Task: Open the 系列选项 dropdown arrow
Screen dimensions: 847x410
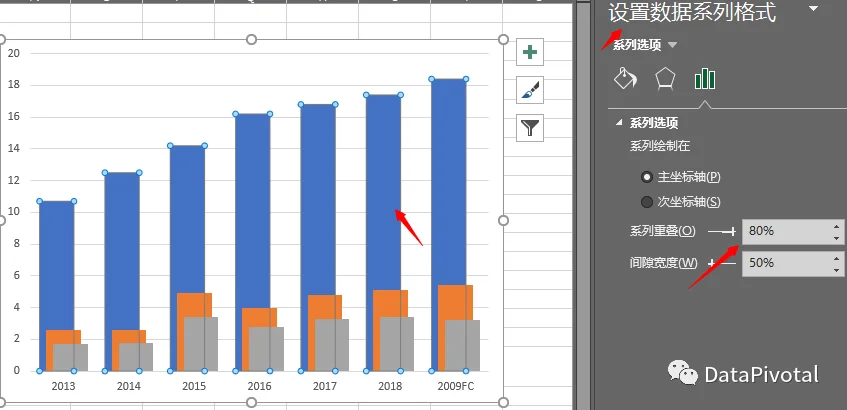Action: 672,45
